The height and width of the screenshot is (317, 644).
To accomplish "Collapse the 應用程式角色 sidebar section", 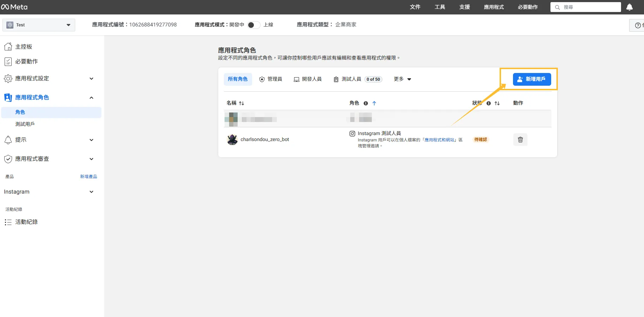I will (x=91, y=98).
